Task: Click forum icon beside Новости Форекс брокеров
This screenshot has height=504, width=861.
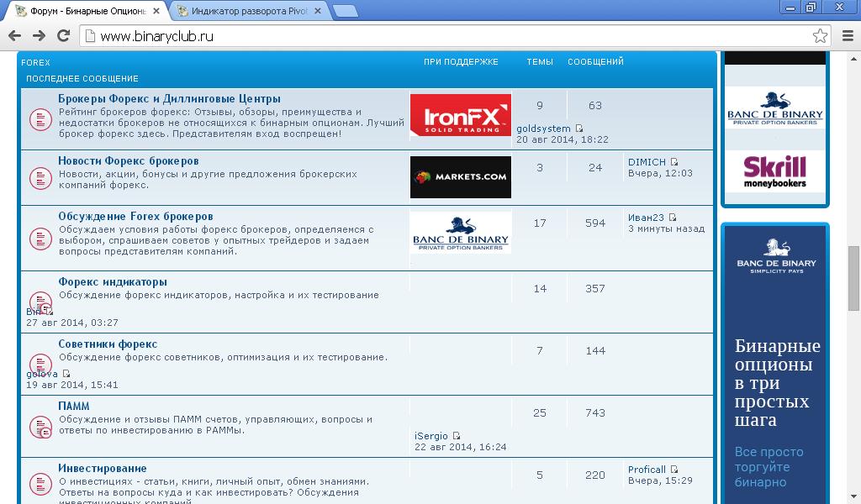Action: (41, 177)
